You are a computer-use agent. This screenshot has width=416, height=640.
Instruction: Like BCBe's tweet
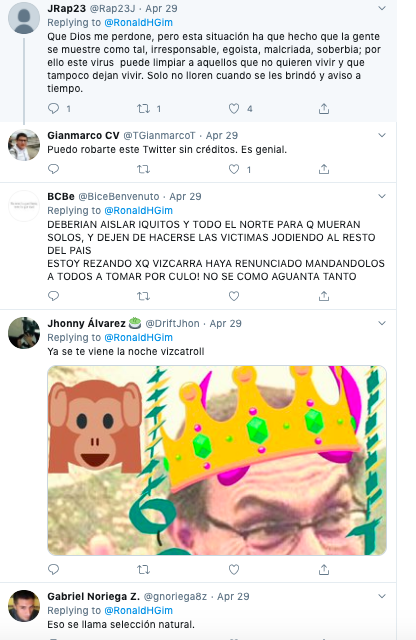pyautogui.click(x=234, y=296)
